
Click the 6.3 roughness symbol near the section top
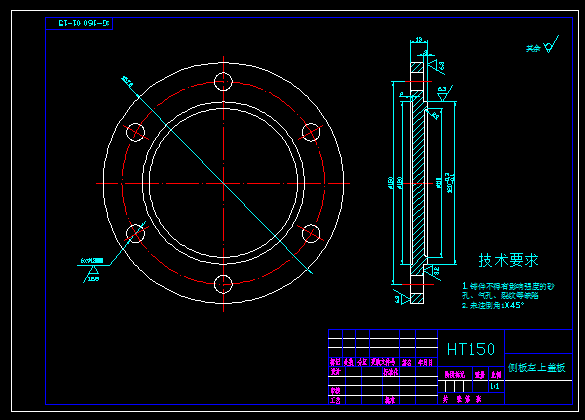tap(436, 66)
